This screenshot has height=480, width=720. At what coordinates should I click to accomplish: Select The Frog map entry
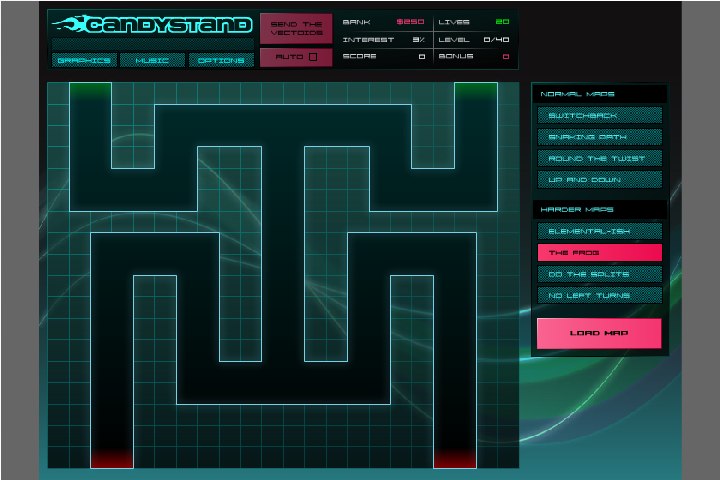(x=600, y=253)
